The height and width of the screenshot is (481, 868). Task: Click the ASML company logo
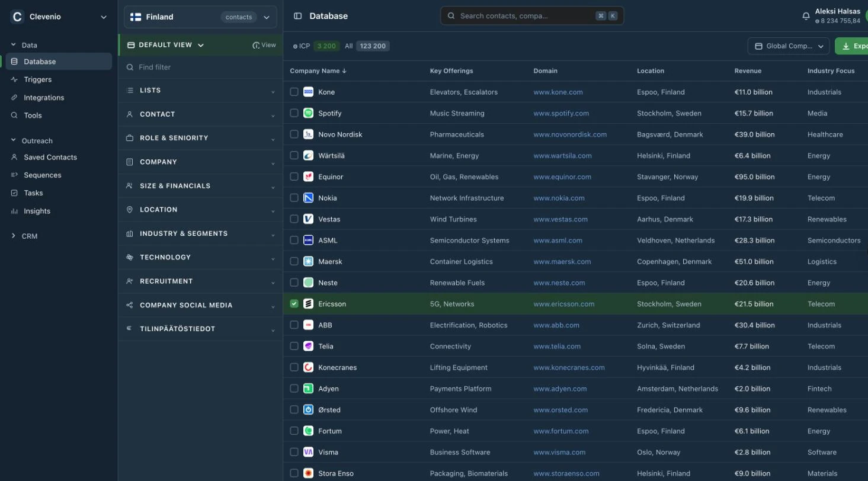(308, 240)
